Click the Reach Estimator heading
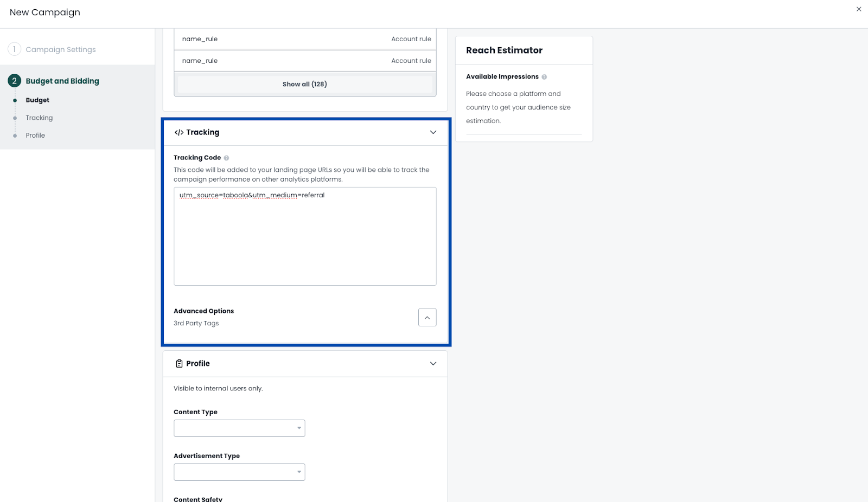Screen dimensions: 868x502 (504, 50)
